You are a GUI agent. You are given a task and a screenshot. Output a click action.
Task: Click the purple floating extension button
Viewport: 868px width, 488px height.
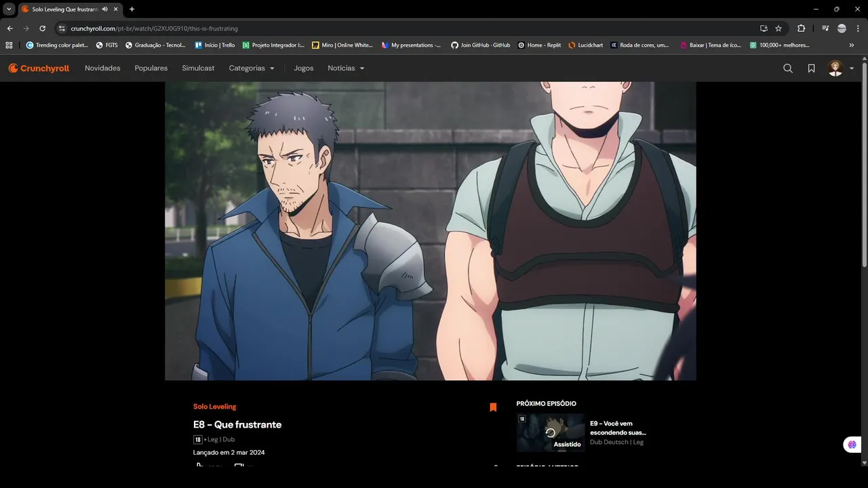click(852, 445)
